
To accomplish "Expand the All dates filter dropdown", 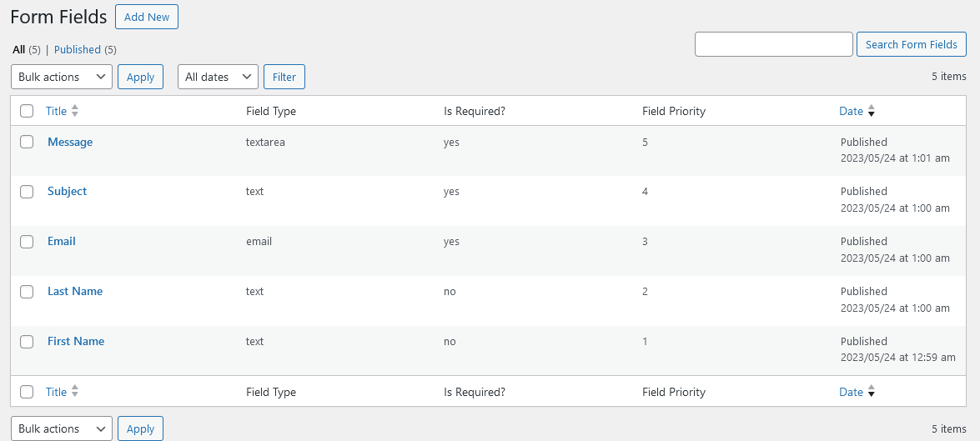I will (x=218, y=77).
